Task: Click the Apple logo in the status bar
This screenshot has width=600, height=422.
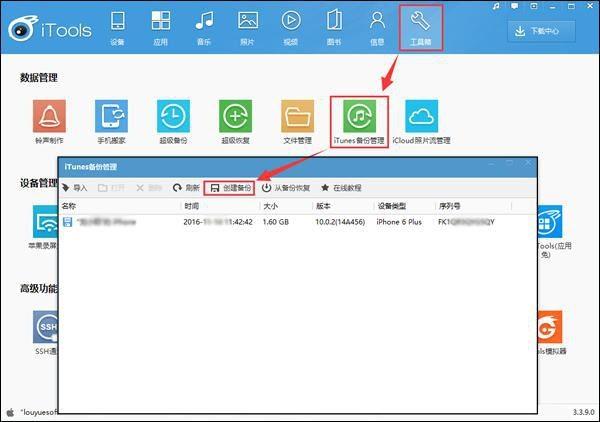Action: tap(10, 412)
